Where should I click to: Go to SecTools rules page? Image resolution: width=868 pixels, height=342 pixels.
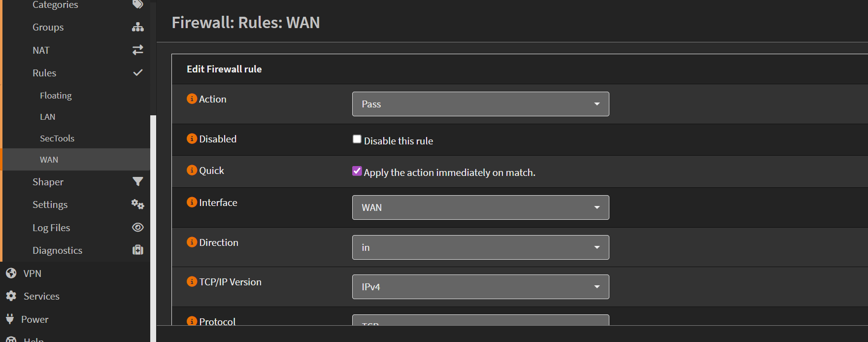tap(57, 138)
